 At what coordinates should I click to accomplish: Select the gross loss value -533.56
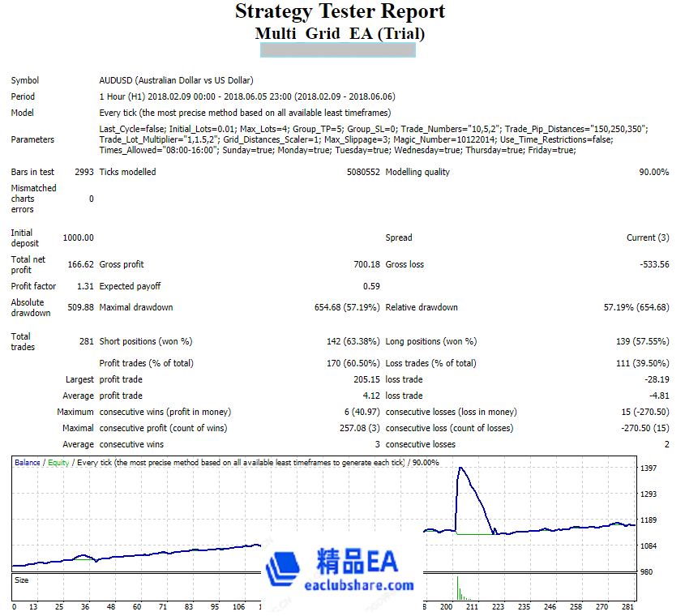652,264
